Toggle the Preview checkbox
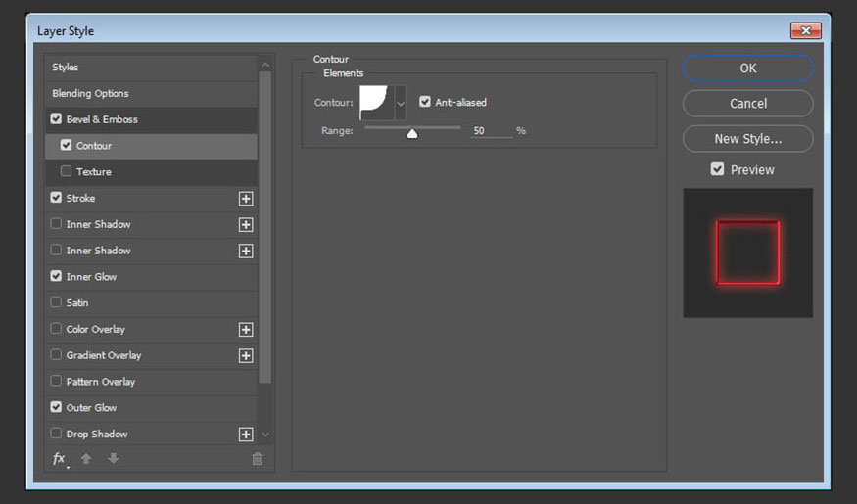Image resolution: width=857 pixels, height=504 pixels. (x=717, y=169)
